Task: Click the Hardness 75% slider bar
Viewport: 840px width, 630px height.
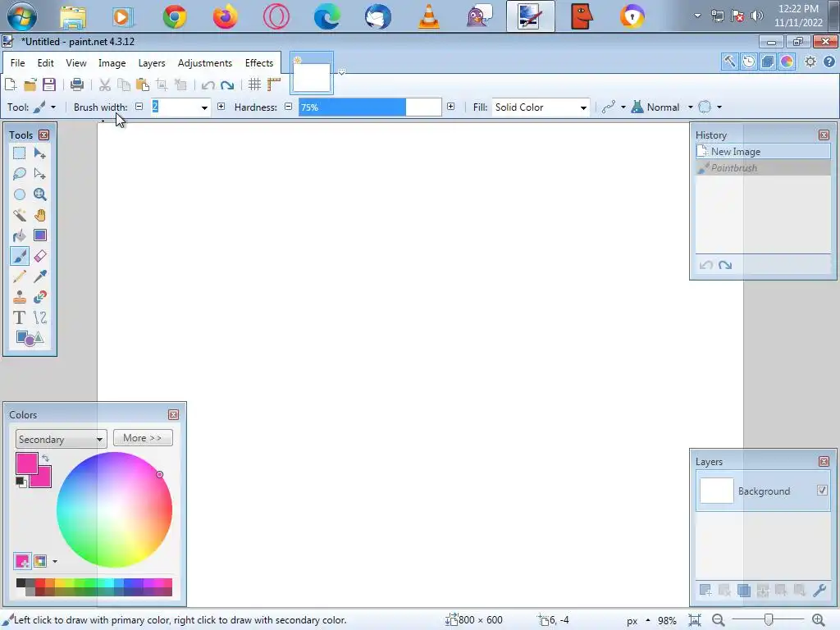Action: coord(370,107)
